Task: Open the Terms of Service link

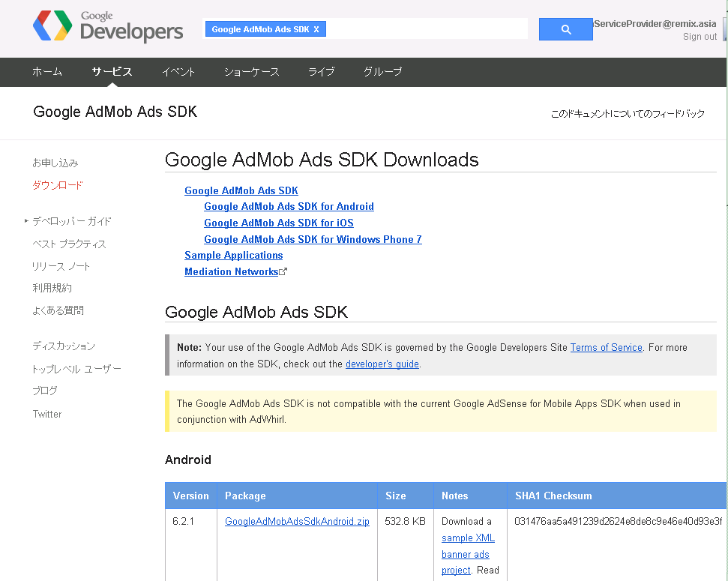Action: 607,347
